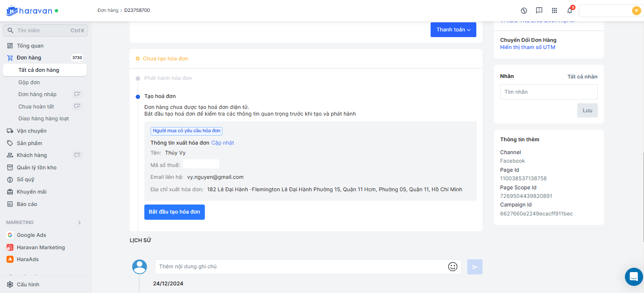Screen dimensions: 644x293
Task: Click Bắt đầu tạo hóa đơn button
Action: 174,212
